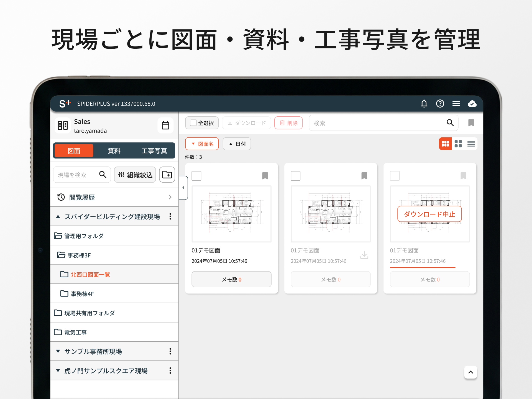Bookmark the first 01デモ図面 card

coord(265,176)
